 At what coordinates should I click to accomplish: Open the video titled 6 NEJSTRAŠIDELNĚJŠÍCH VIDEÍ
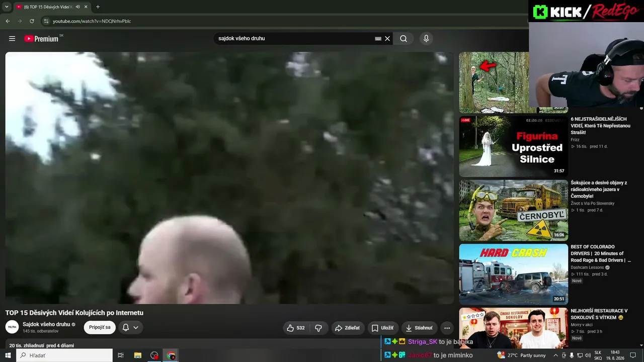tap(600, 126)
